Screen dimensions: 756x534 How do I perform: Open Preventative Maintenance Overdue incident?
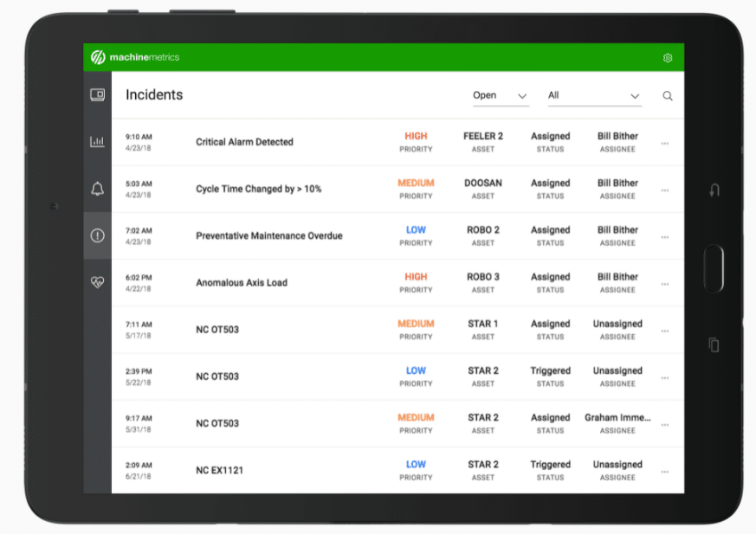click(x=269, y=235)
